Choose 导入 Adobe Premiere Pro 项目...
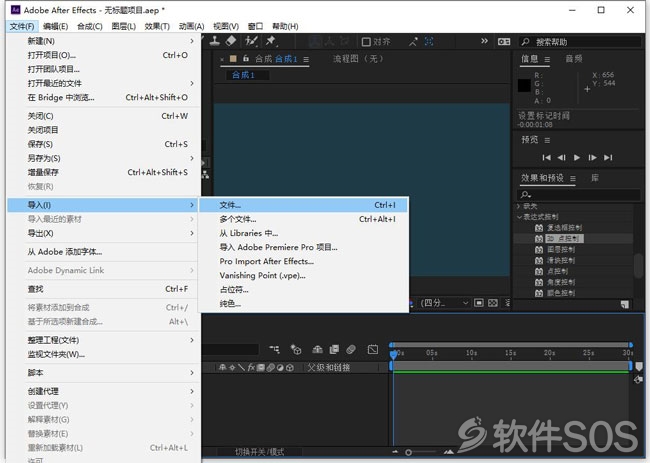Screen dimensions: 650x463 [x=303, y=247]
